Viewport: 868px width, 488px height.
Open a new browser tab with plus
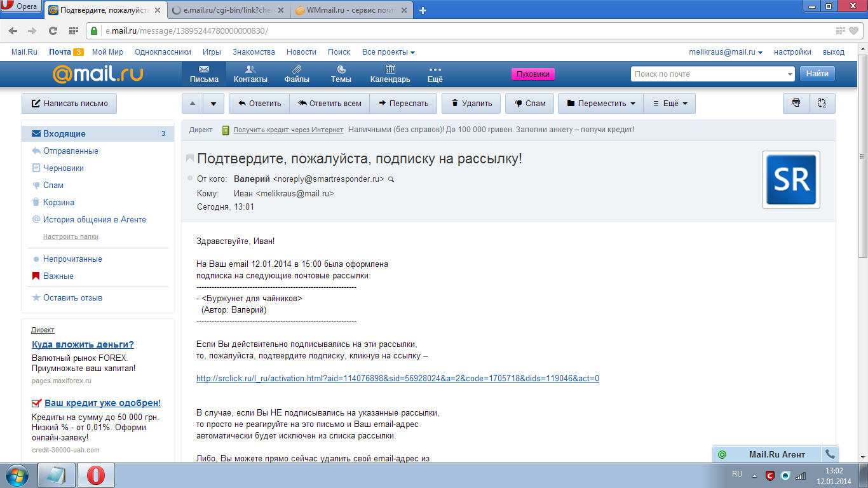click(423, 10)
